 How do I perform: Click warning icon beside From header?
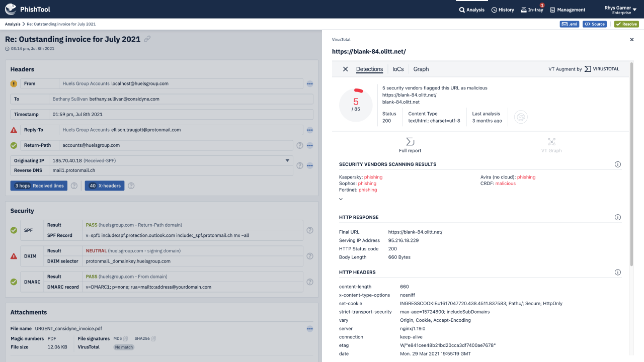pyautogui.click(x=14, y=83)
